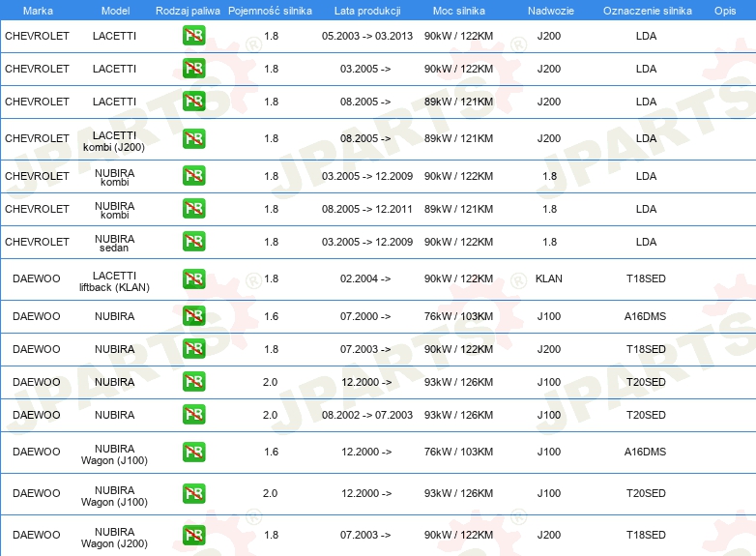Select 'LDA' engine code in the Nubira sedan row

(646, 242)
